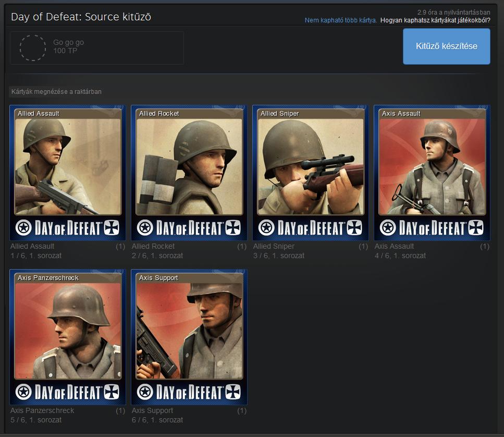This screenshot has height=437, width=504.
Task: Click the Allied star emblem on Allied Assault card
Action: pos(23,228)
